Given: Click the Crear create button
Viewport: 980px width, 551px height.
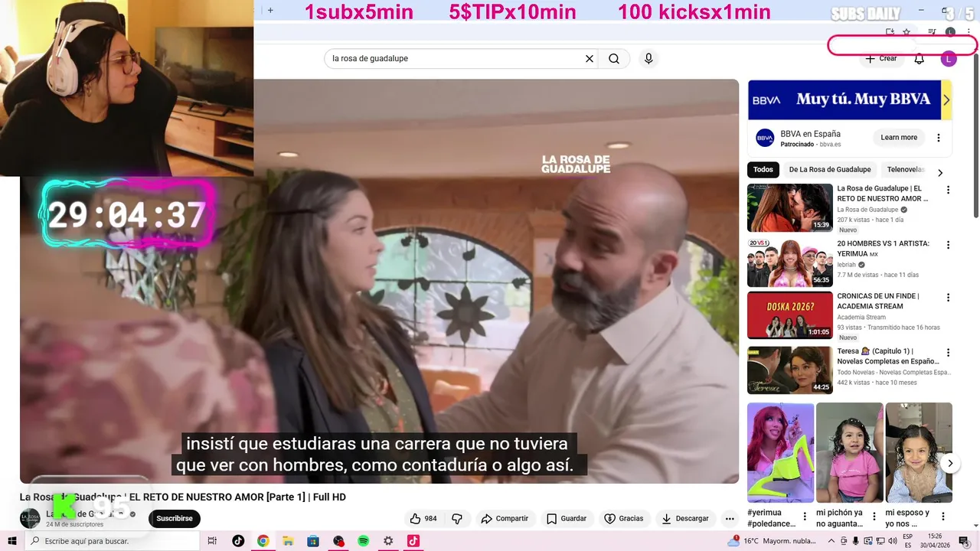Looking at the screenshot, I should click(x=880, y=59).
